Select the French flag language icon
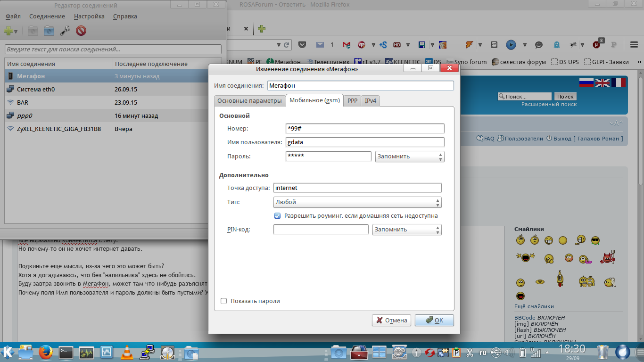Viewport: 644px width, 362px height. pos(618,82)
